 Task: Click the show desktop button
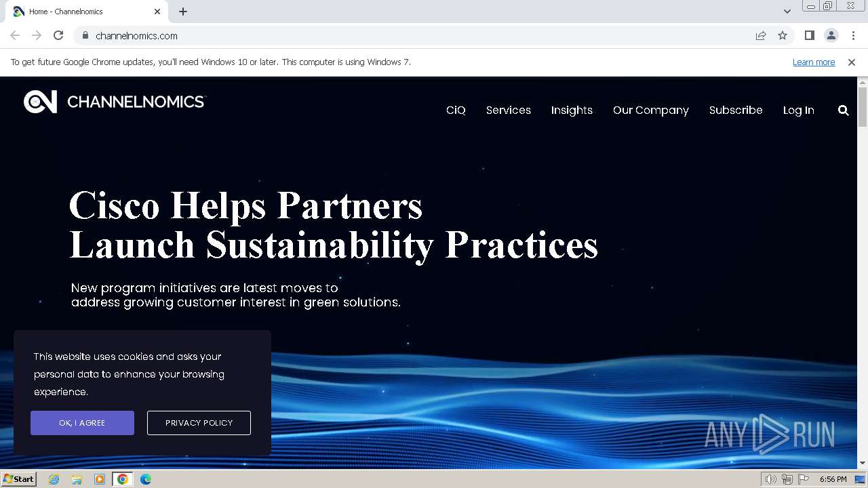click(861, 479)
